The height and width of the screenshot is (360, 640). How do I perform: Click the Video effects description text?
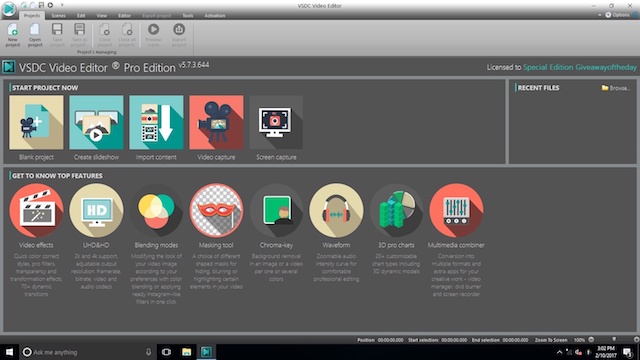[x=36, y=275]
